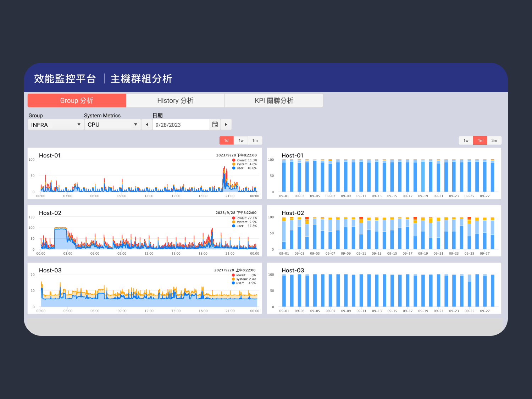Image resolution: width=532 pixels, height=399 pixels.
Task: Open the calendar date picker icon
Action: 215,124
